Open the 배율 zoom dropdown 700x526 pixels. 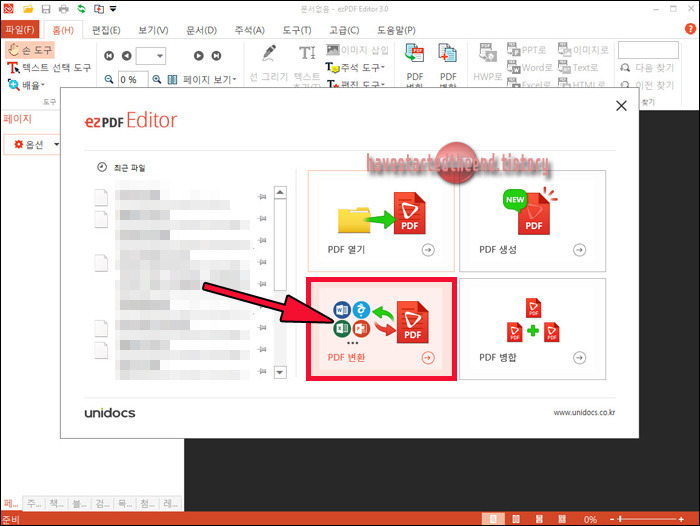coord(27,85)
